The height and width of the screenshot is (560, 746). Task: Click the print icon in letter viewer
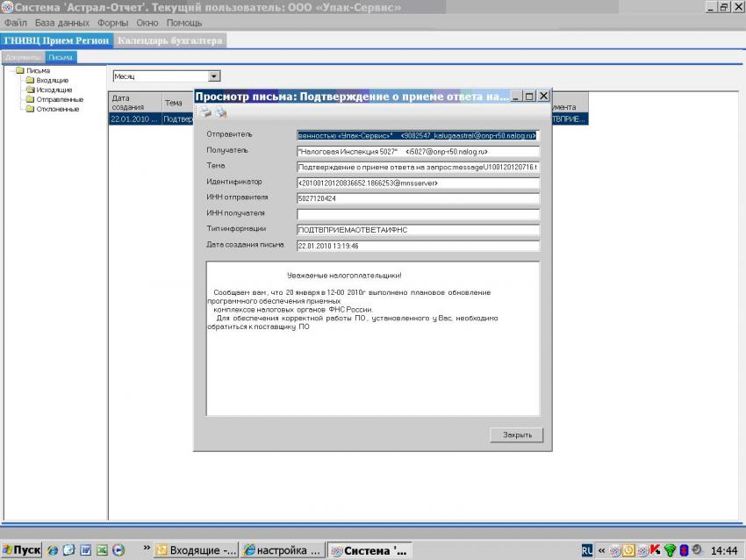pos(204,112)
